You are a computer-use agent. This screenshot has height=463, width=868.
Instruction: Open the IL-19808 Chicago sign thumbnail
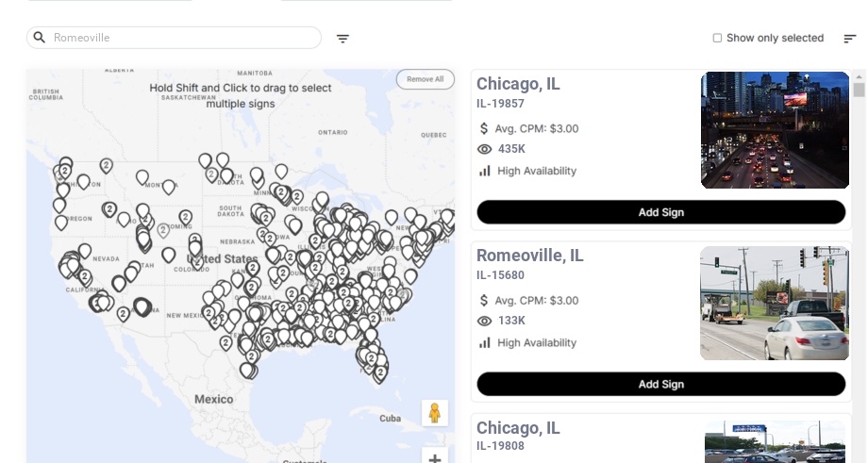775,442
